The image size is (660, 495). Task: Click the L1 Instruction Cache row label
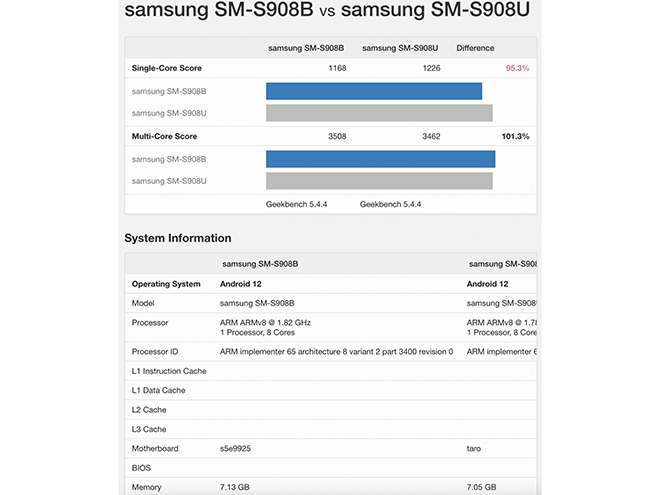coord(169,371)
